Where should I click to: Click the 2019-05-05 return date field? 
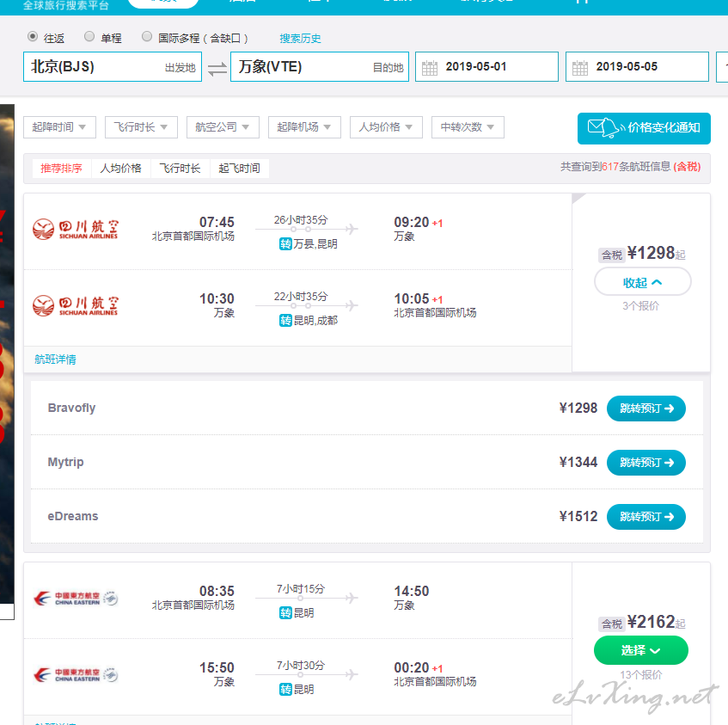tap(637, 67)
